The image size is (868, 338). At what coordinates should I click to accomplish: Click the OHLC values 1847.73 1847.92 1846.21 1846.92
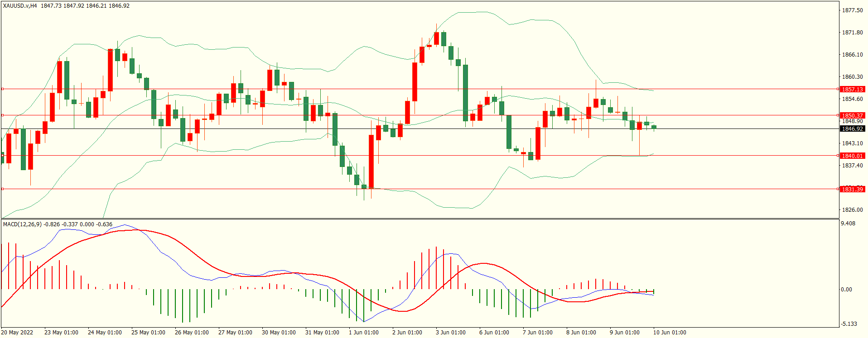tap(85, 6)
